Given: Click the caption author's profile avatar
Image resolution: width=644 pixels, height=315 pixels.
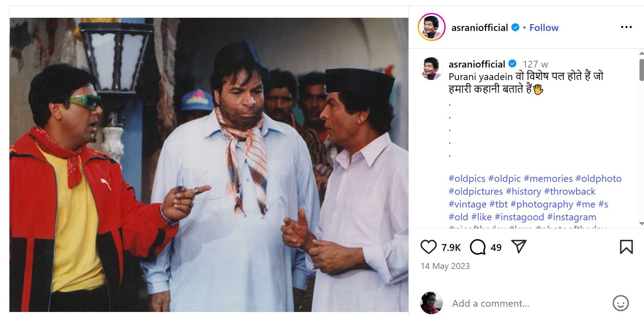Looking at the screenshot, I should (431, 69).
